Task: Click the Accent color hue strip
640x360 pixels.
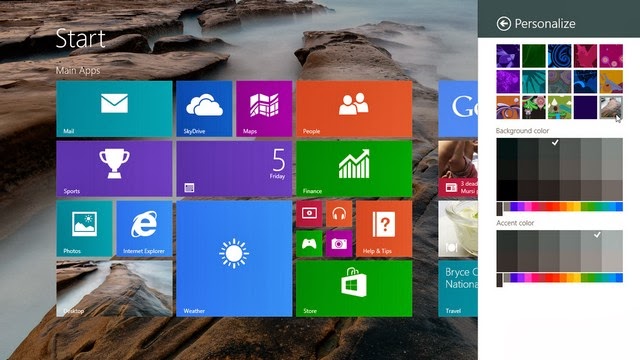Action: point(560,278)
